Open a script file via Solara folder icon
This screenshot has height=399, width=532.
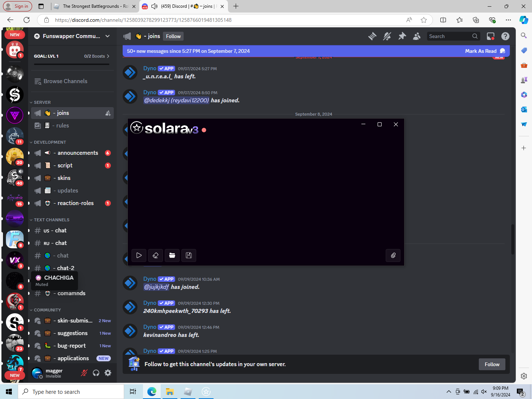[x=172, y=255]
